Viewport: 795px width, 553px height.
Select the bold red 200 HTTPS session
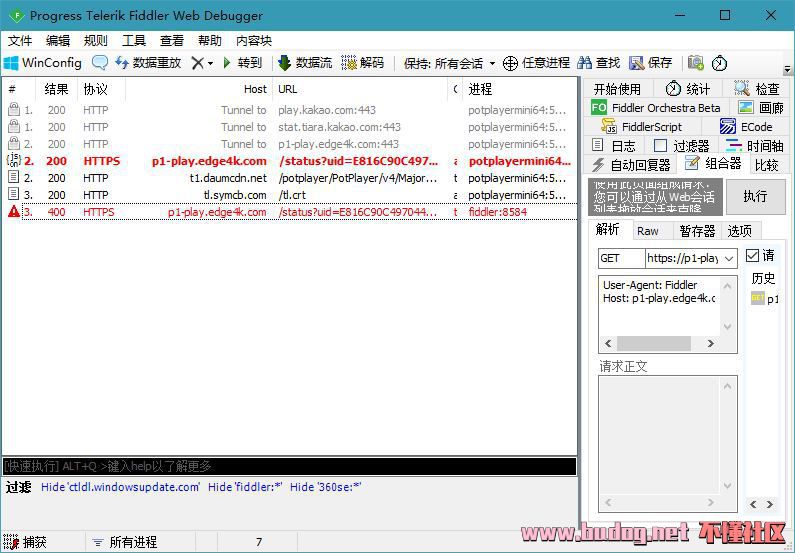point(289,161)
